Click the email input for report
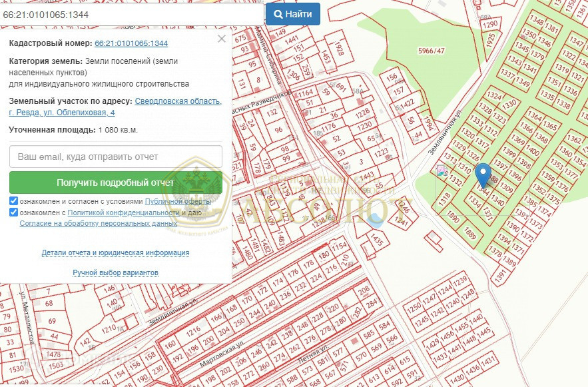 [x=116, y=157]
